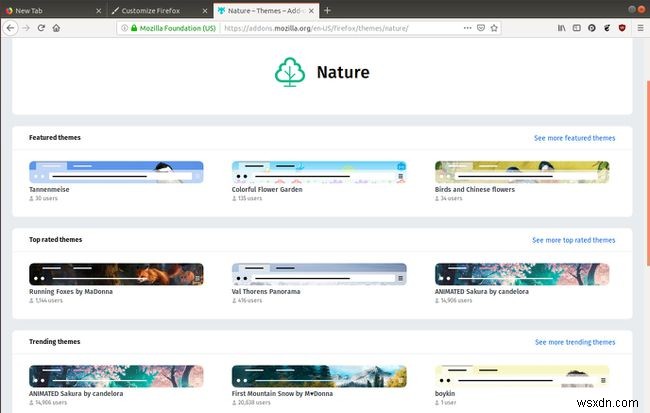Click the page vertical scrollbar thumb
Image resolution: width=650 pixels, height=413 pixels.
click(x=648, y=172)
